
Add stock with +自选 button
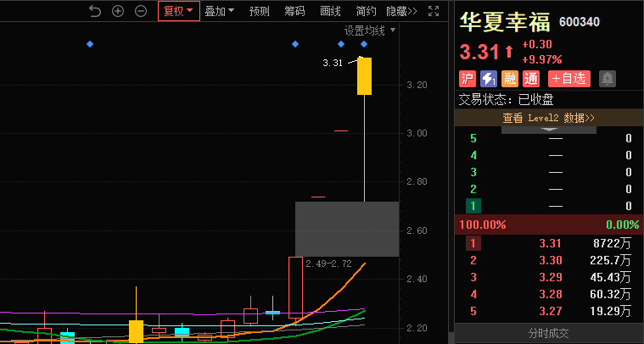point(568,79)
